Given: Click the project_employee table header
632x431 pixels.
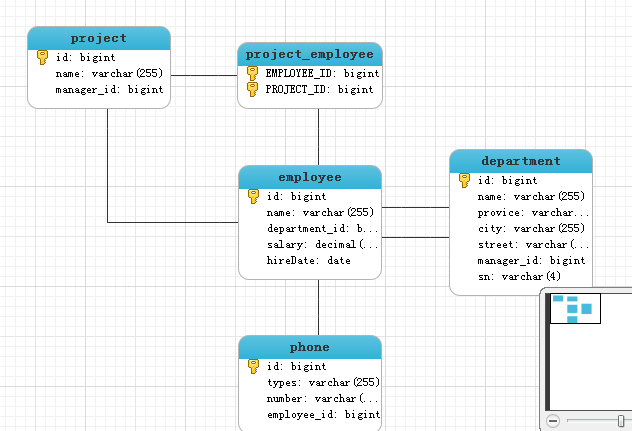Looking at the screenshot, I should (x=310, y=54).
